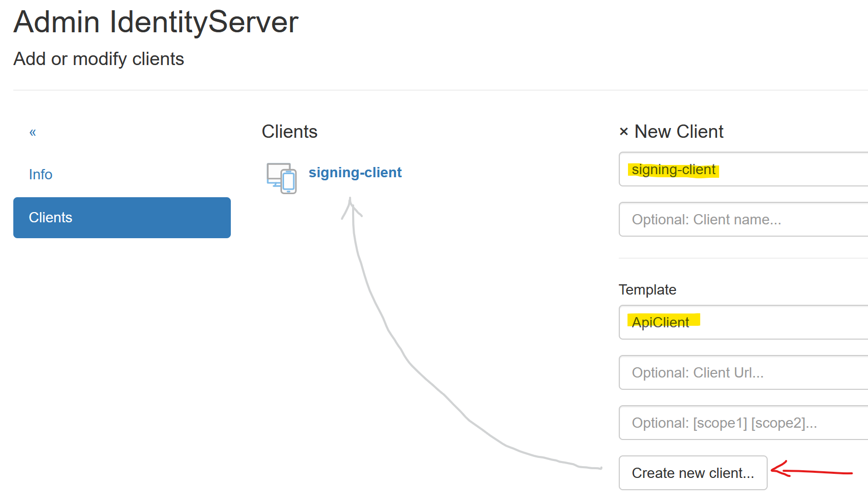This screenshot has width=868, height=502.
Task: Click the gray arrowhead below signing-client
Action: pyautogui.click(x=351, y=207)
